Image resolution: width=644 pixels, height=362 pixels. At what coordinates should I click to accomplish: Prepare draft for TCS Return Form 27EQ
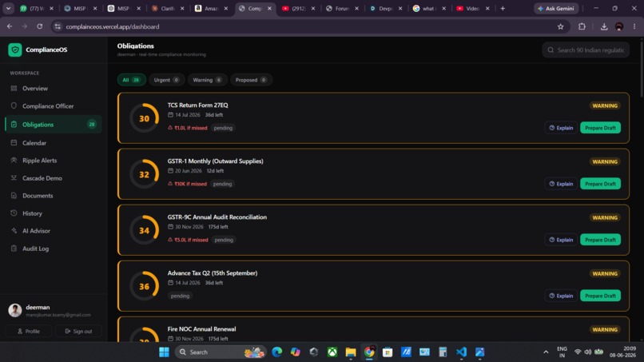[x=600, y=128]
